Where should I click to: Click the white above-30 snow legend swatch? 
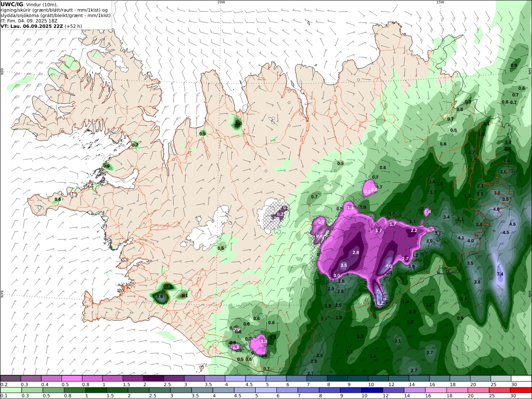(x=521, y=379)
